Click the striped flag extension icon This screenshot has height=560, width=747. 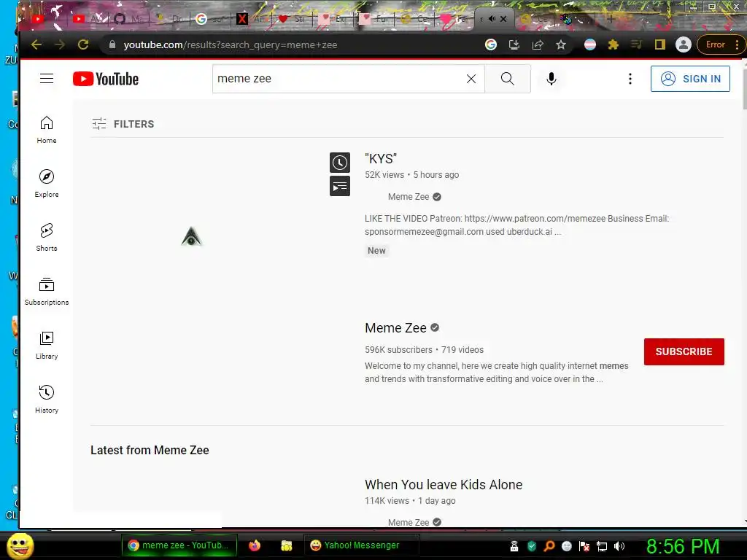click(589, 44)
